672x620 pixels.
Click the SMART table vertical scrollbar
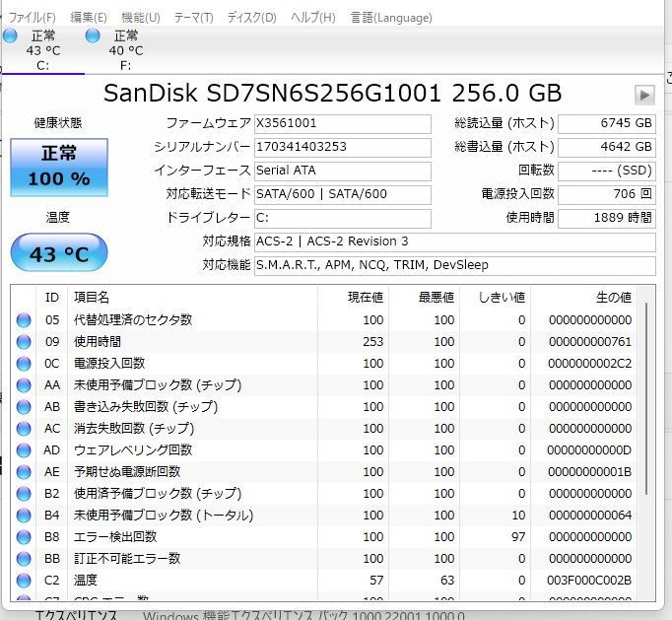click(x=646, y=399)
